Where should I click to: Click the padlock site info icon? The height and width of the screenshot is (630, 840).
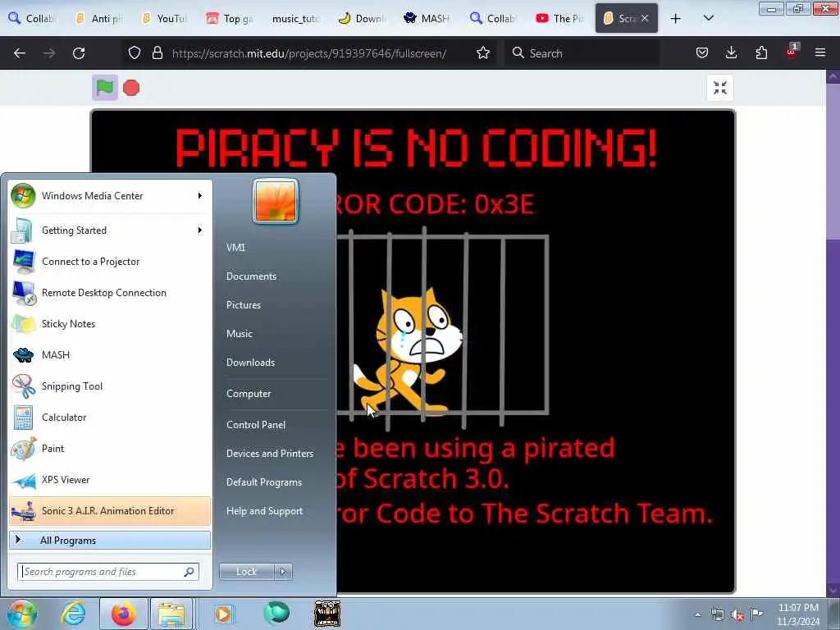click(157, 53)
